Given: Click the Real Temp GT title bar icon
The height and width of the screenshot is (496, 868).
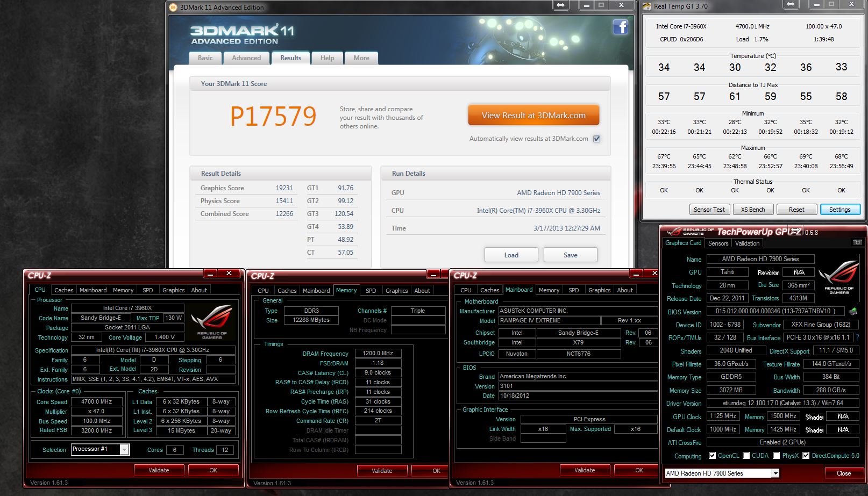Looking at the screenshot, I should 647,6.
